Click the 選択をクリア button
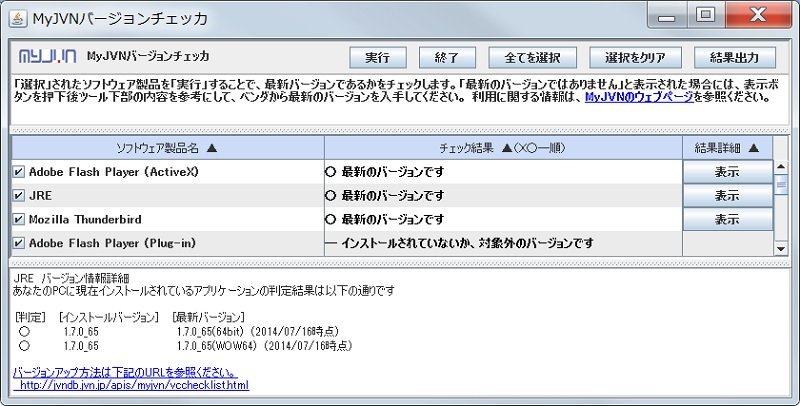Viewport: 800px width, 406px height. pyautogui.click(x=635, y=58)
